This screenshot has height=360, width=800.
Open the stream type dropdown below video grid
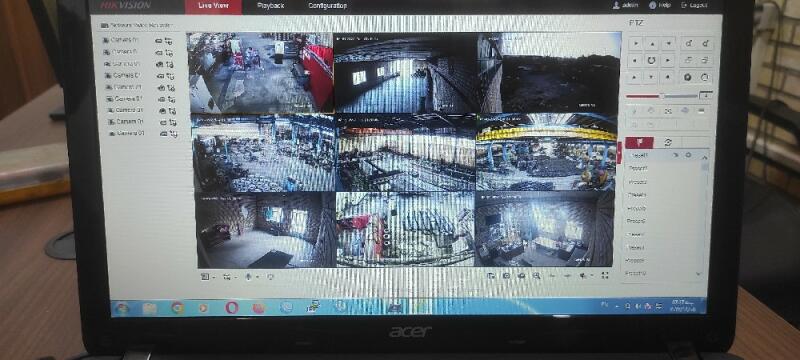229,276
